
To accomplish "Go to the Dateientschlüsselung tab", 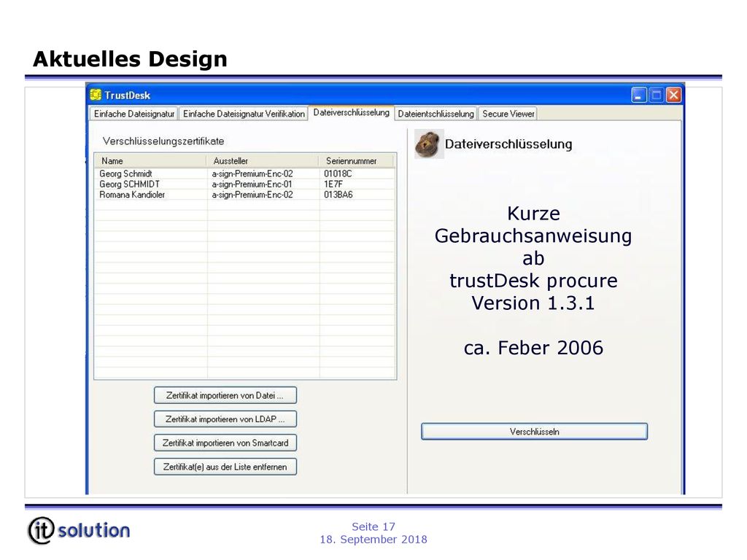I will 436,114.
